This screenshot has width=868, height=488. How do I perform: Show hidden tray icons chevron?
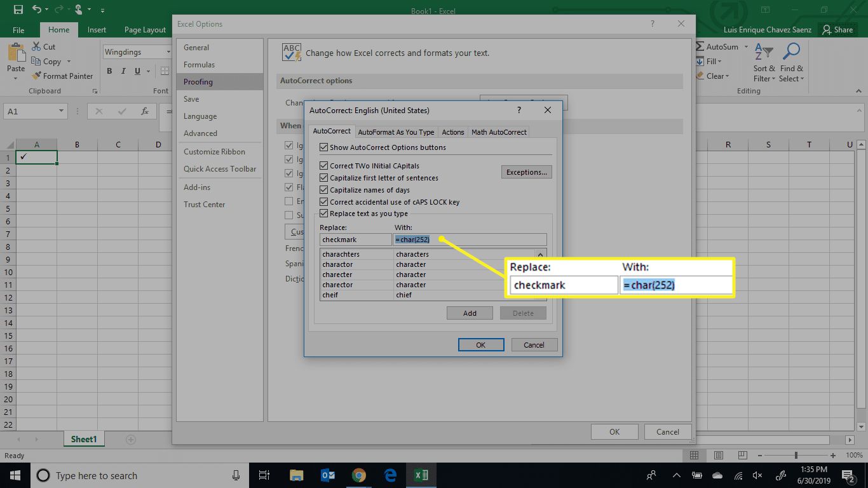coord(677,475)
